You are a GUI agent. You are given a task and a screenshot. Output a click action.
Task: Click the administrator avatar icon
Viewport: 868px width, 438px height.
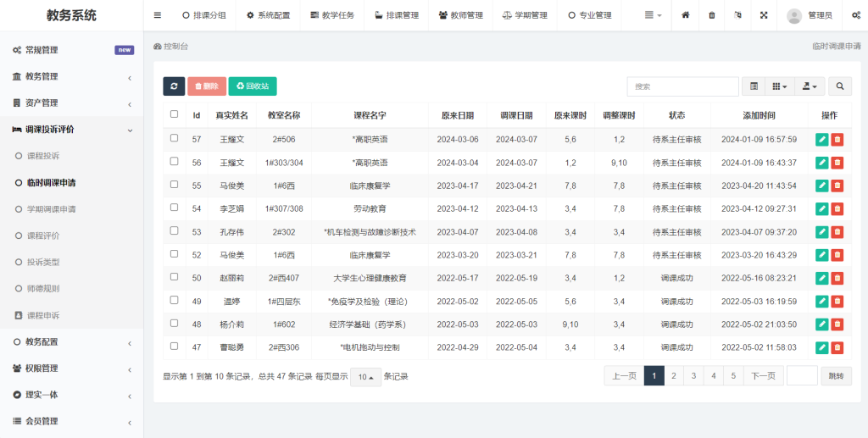point(794,16)
